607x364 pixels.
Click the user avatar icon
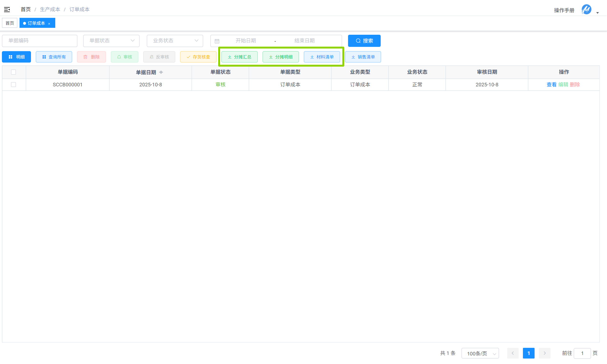586,10
